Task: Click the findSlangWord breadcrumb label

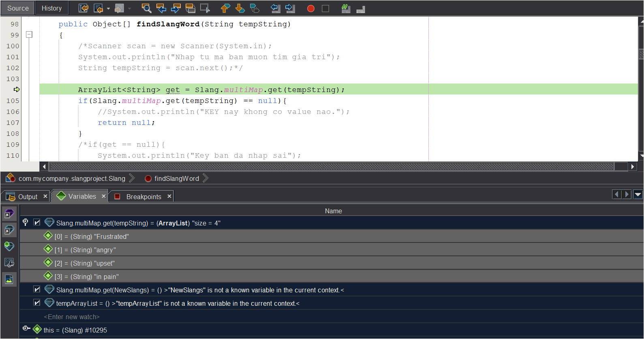Action: pos(177,178)
